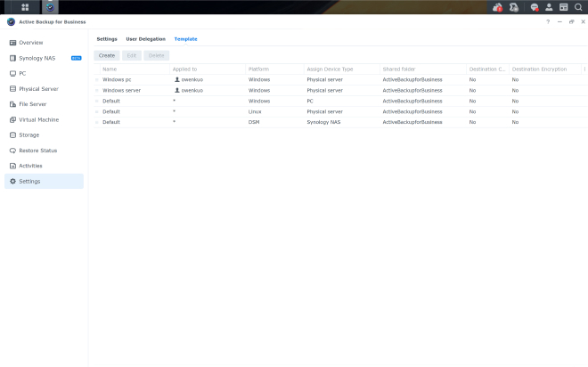Screen dimensions: 588x367
Task: Open the cloud upload notification icon
Action: (497, 7)
